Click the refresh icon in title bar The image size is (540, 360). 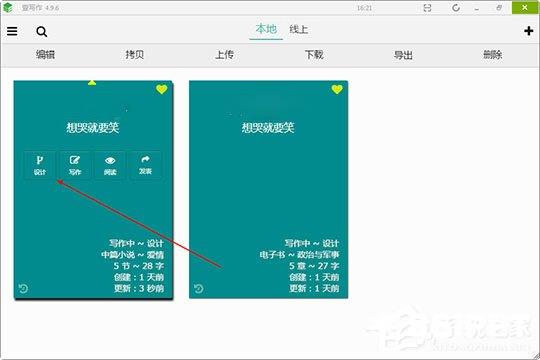tap(456, 8)
